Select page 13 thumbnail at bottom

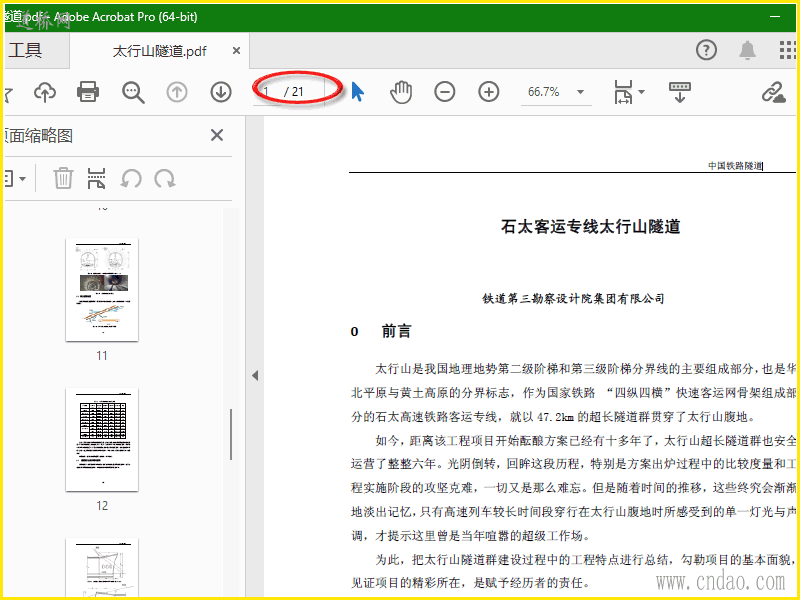tap(102, 567)
